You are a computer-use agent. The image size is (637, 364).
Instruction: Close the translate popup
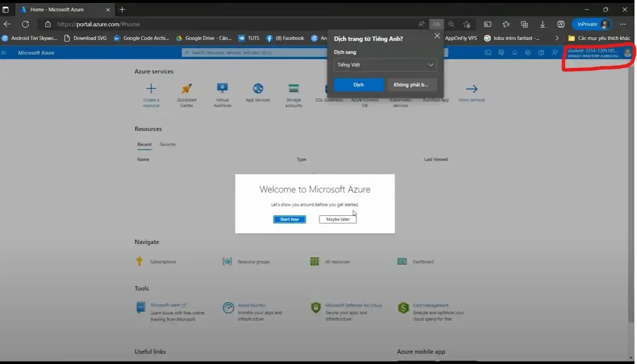point(437,36)
